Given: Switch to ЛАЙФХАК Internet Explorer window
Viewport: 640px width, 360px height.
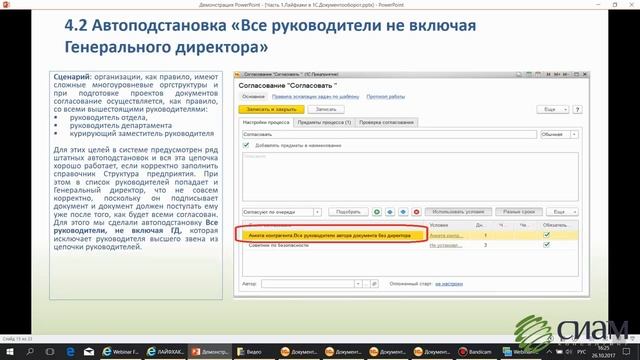Looking at the screenshot, I should (165, 351).
